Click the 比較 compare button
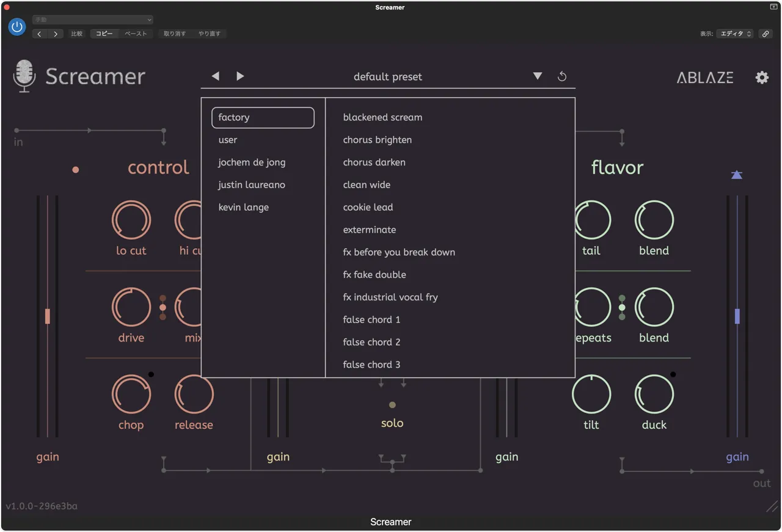 point(76,34)
